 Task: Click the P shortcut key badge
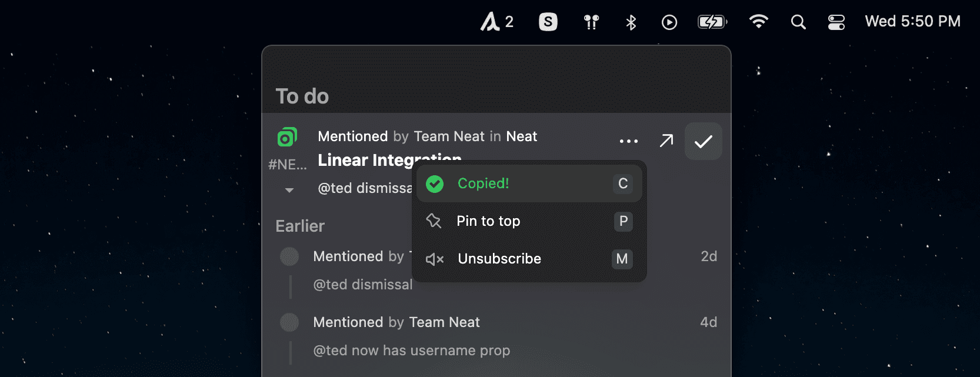(x=623, y=221)
